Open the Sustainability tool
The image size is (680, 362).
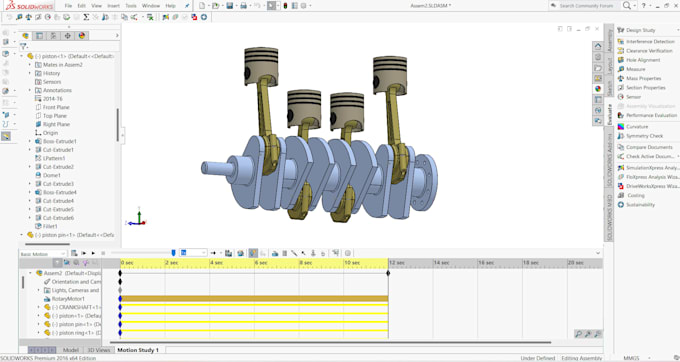pyautogui.click(x=636, y=205)
